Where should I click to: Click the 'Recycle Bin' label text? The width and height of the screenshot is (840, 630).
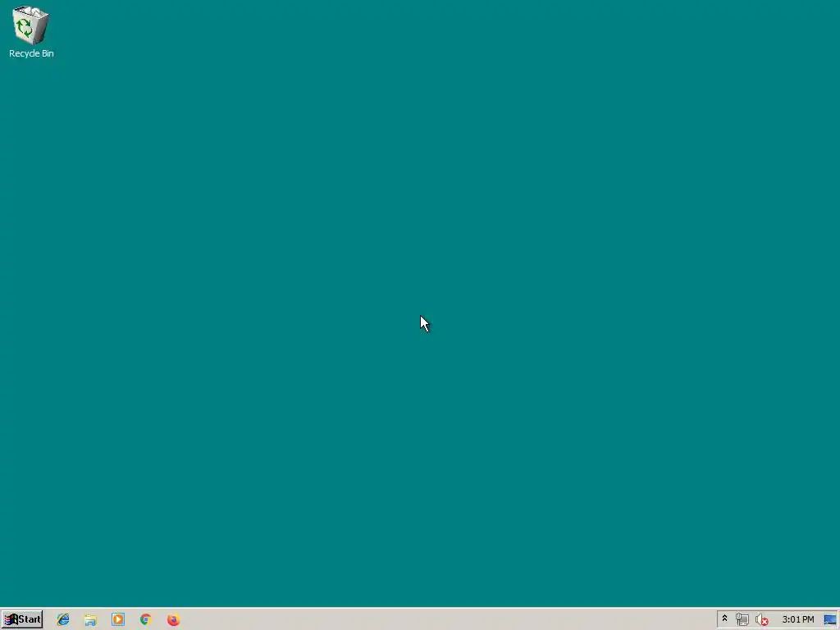tap(31, 53)
